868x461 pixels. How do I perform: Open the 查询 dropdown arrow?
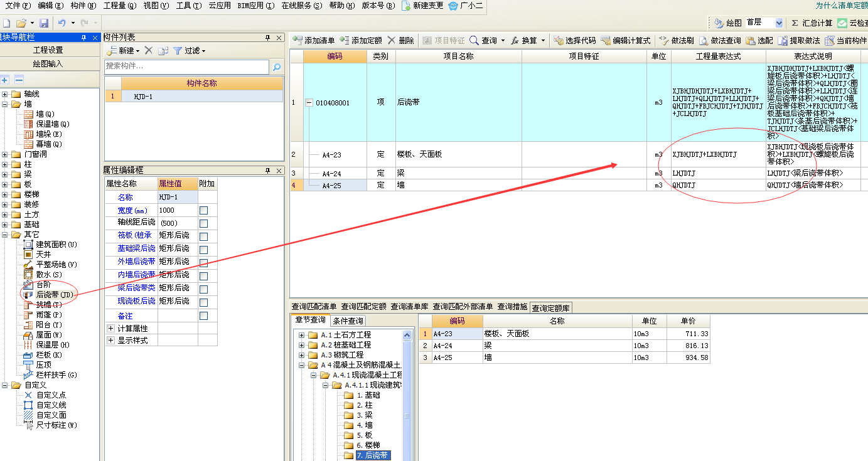503,41
